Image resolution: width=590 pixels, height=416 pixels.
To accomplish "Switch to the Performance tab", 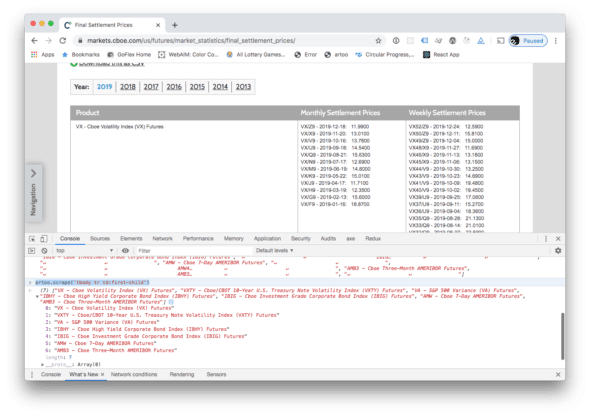I will pyautogui.click(x=198, y=239).
